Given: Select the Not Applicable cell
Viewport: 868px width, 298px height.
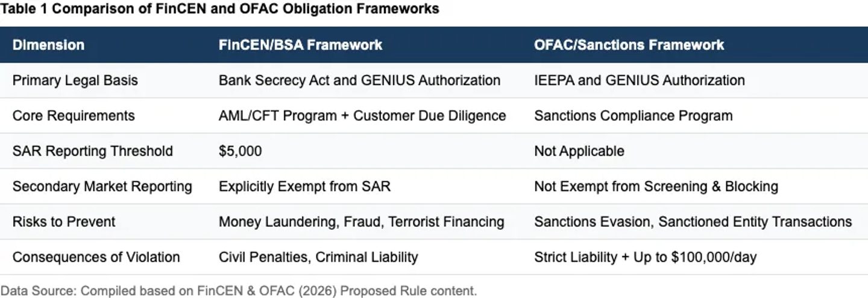Looking at the screenshot, I should pyautogui.click(x=579, y=151).
